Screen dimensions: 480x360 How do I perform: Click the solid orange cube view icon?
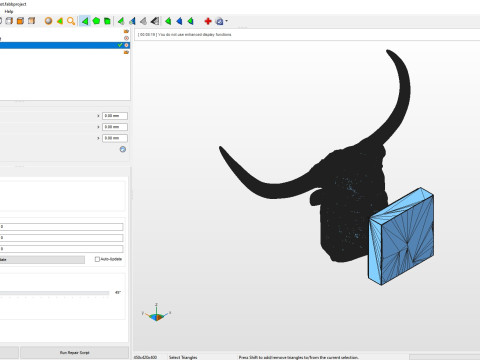click(20, 21)
